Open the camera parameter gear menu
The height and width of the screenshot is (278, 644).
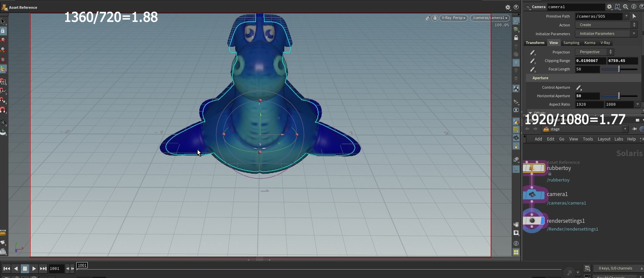coord(609,7)
